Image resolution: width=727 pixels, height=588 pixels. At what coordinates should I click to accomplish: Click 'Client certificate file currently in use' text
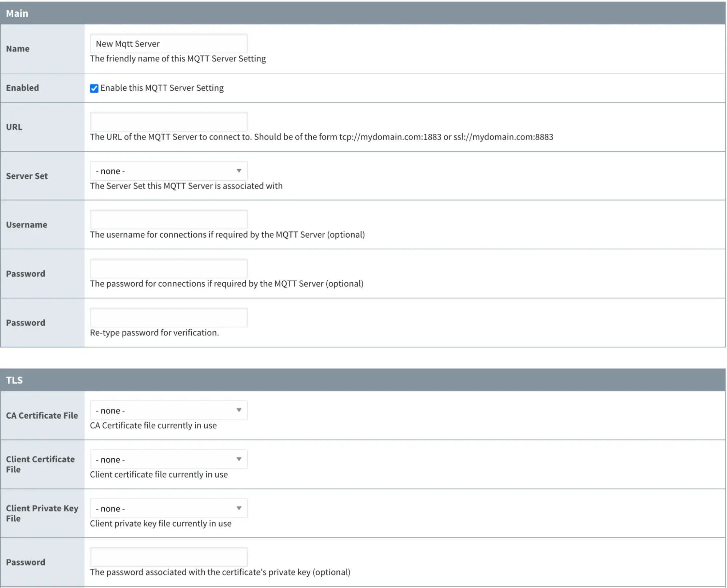[x=159, y=475]
